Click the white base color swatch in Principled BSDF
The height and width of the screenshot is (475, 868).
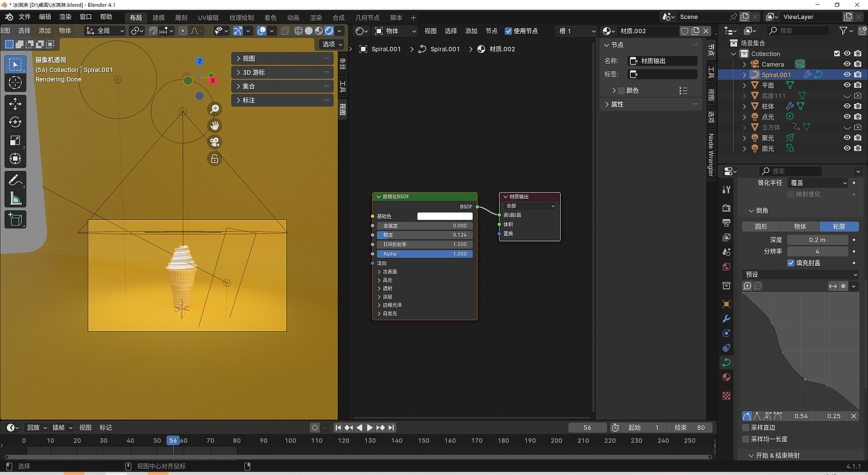click(x=444, y=216)
